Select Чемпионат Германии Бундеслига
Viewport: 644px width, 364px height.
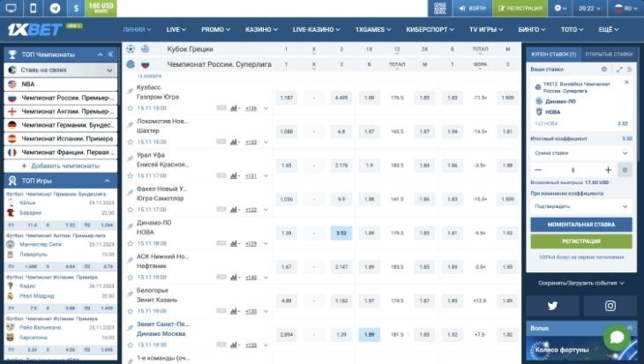pyautogui.click(x=60, y=125)
